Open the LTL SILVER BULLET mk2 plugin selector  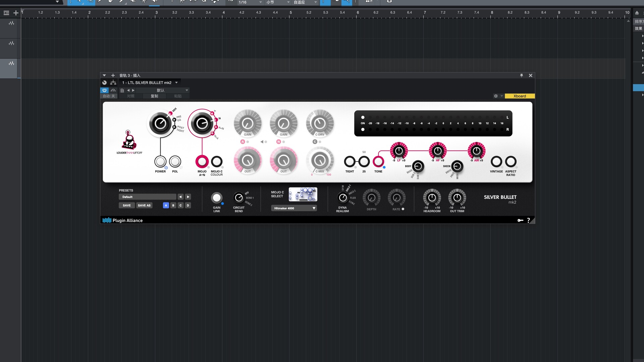150,82
